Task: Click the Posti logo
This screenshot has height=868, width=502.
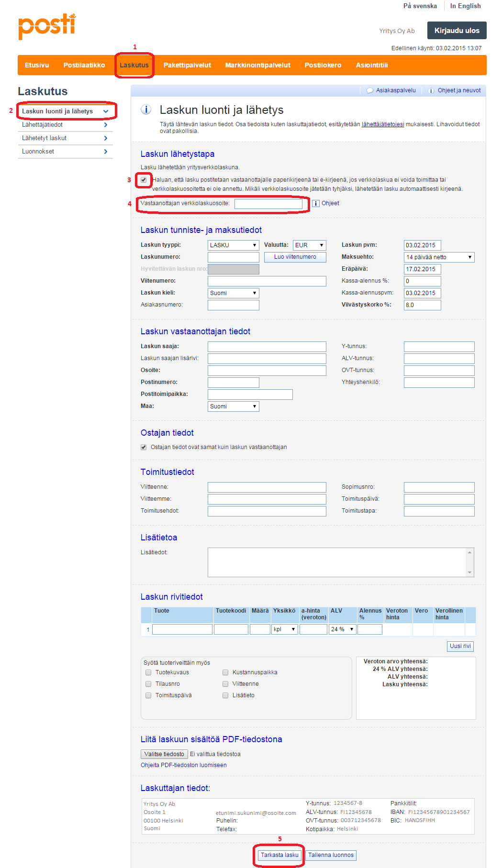Action: (47, 26)
